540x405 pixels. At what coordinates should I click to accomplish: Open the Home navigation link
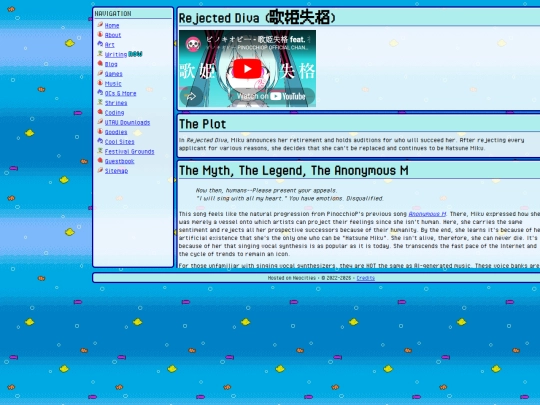coord(112,25)
